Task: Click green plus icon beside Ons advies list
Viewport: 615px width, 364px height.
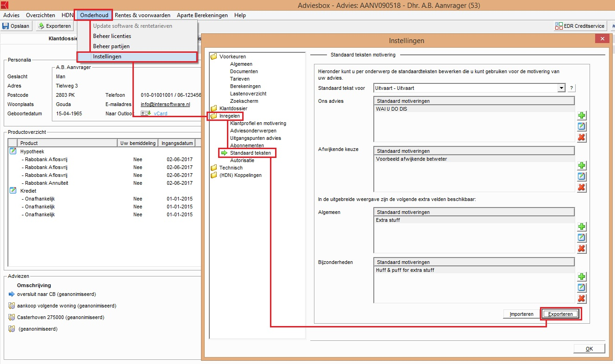Action: point(582,115)
